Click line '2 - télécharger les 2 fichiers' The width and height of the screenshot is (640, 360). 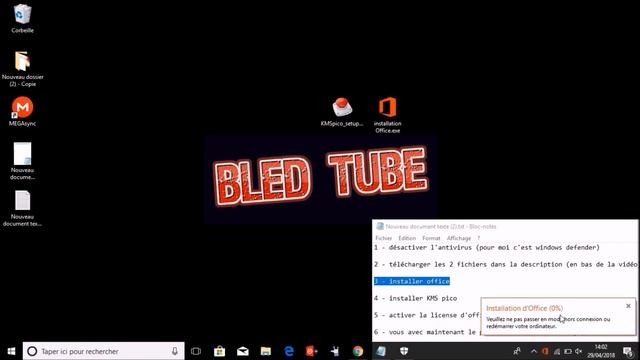506,264
